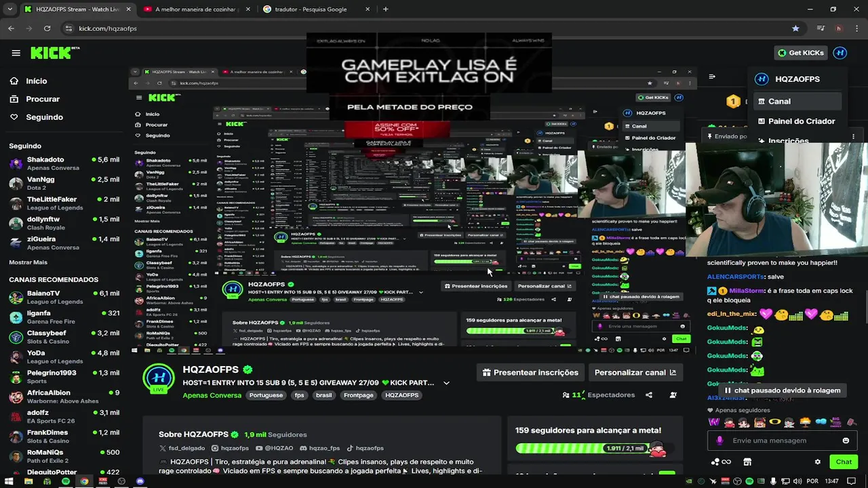The width and height of the screenshot is (868, 488).
Task: Open AfricaAlbion recommended channel
Action: pyautogui.click(x=64, y=396)
